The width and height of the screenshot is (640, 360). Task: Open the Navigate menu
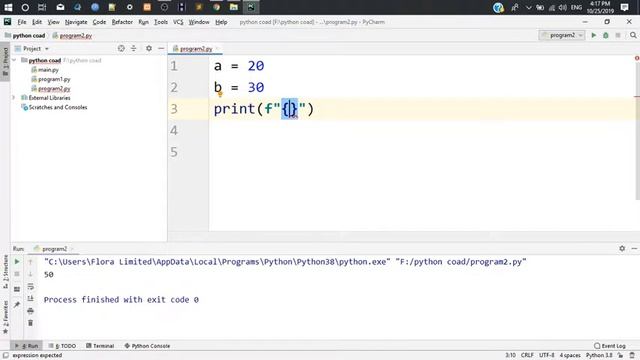pos(76,22)
